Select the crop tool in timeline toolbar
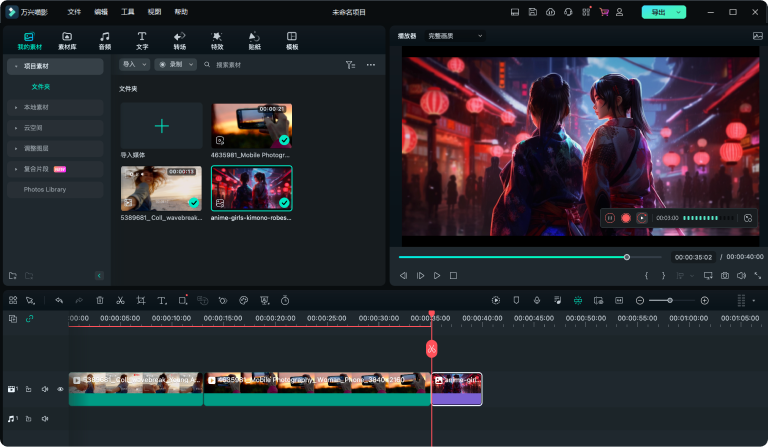The width and height of the screenshot is (768, 447). [x=141, y=300]
